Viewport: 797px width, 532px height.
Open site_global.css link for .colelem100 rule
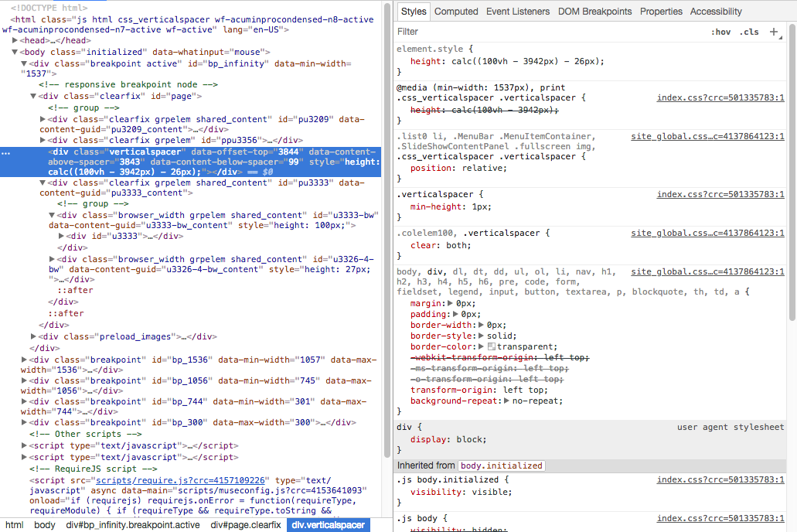coord(707,233)
